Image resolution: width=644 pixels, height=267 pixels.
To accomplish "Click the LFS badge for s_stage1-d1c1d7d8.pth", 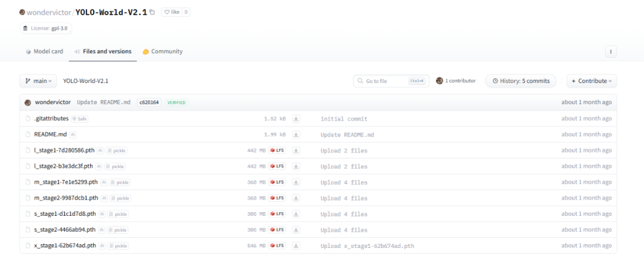I will coord(277,213).
